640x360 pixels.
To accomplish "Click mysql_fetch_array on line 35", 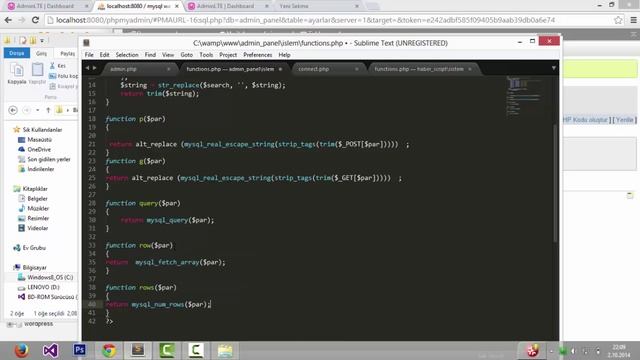I will click(167, 262).
